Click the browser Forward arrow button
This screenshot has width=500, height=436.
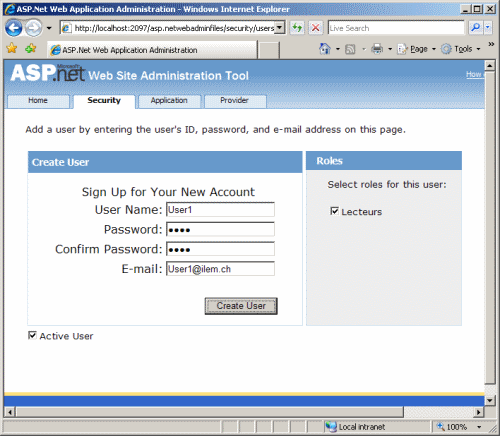point(33,28)
